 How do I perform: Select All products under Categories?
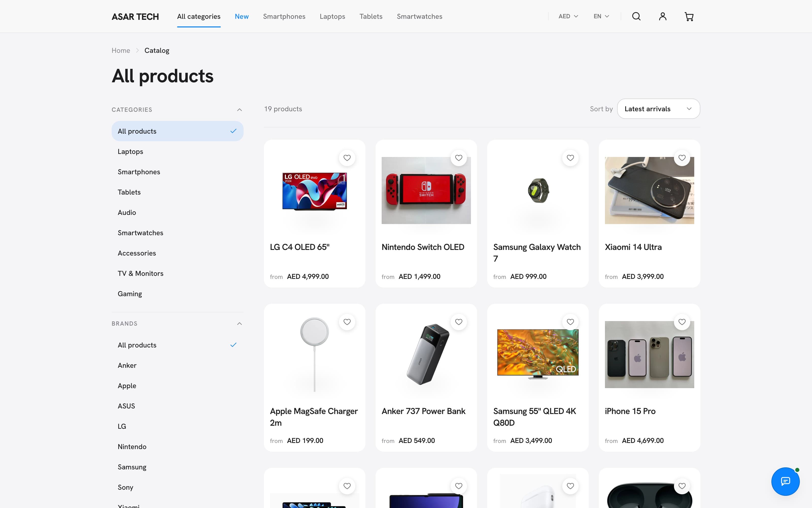click(x=178, y=131)
